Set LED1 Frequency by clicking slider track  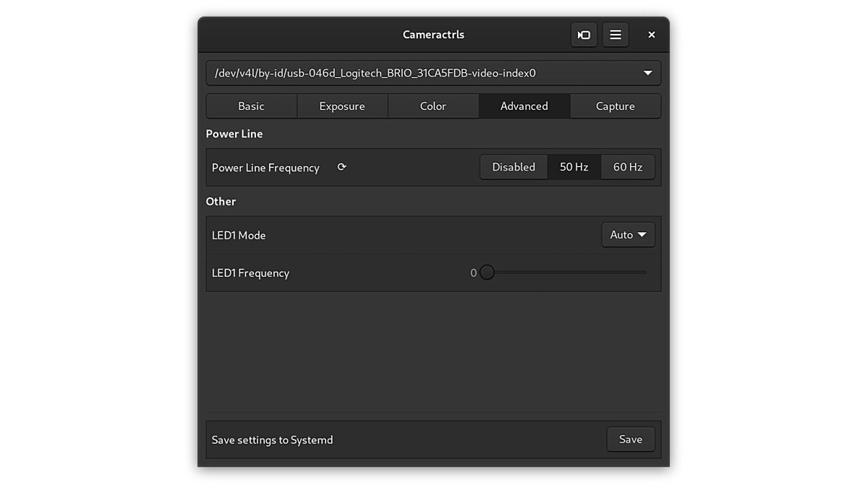571,273
